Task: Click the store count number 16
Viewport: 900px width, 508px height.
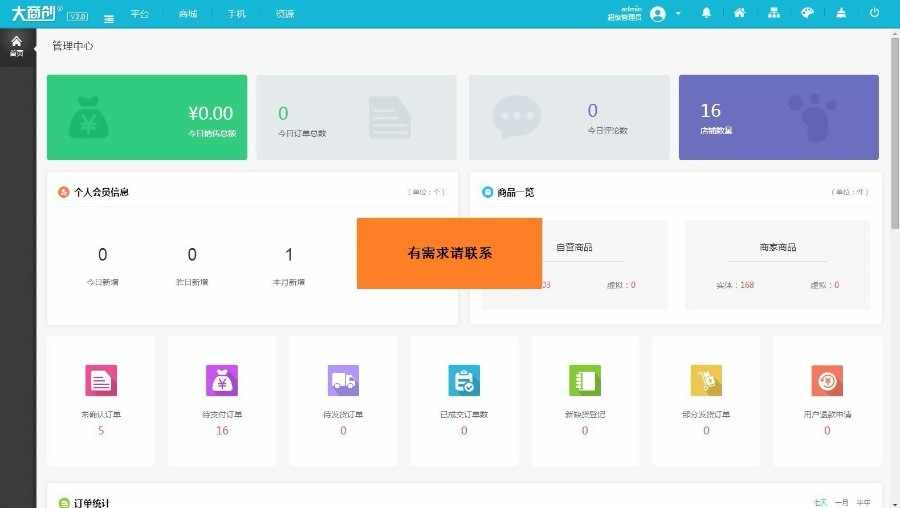Action: coord(711,110)
